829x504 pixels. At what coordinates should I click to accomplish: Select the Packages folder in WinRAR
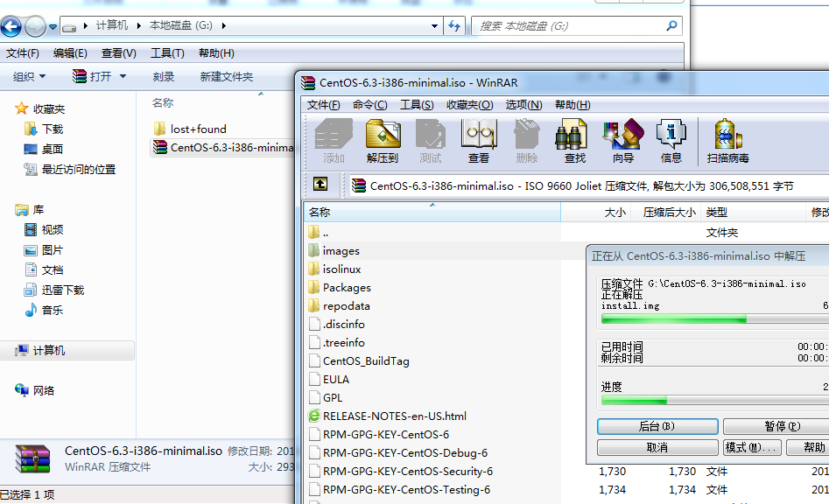click(x=340, y=288)
